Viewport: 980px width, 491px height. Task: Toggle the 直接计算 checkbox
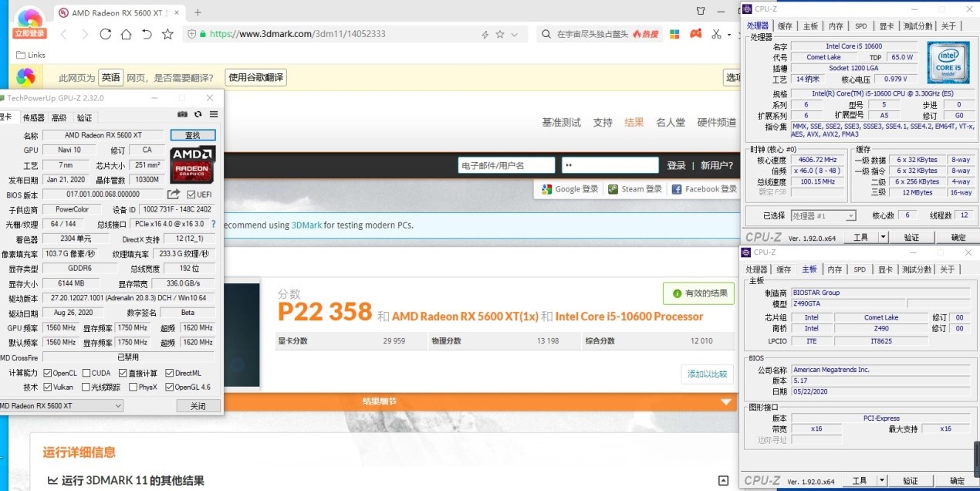[x=121, y=373]
